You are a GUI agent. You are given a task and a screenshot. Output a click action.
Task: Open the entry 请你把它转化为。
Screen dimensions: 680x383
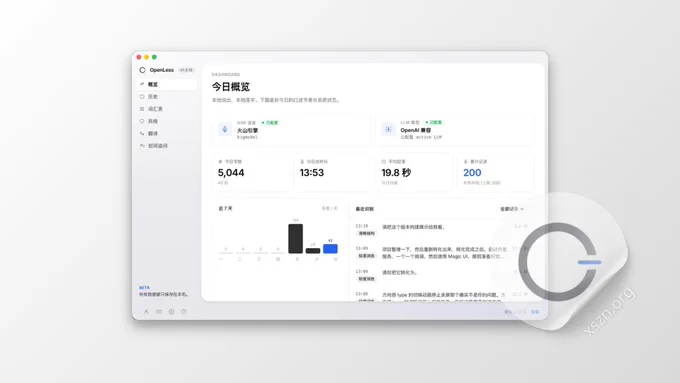pos(400,272)
